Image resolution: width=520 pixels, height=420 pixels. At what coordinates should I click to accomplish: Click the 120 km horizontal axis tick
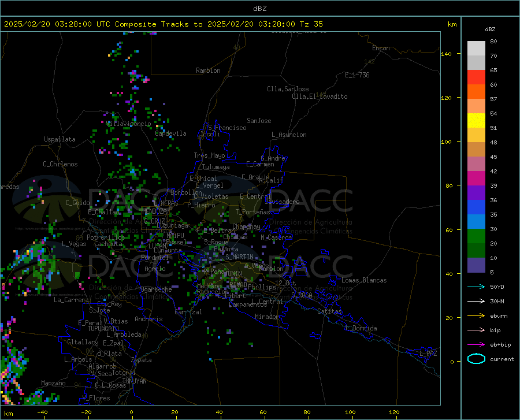(394, 412)
